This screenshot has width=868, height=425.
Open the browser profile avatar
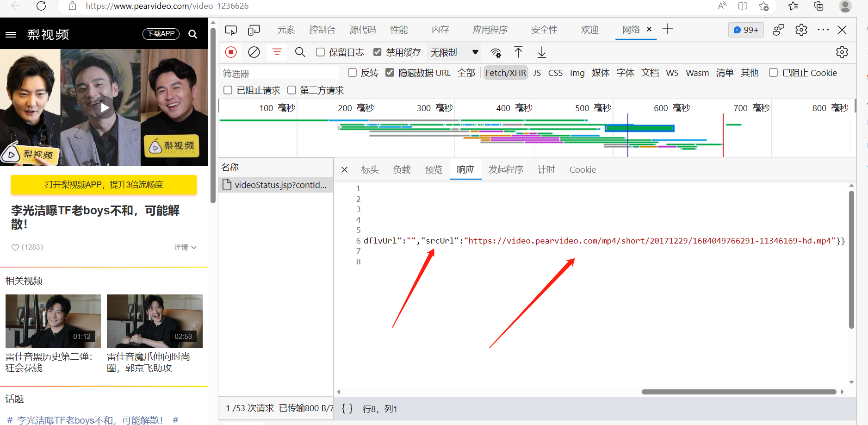845,6
